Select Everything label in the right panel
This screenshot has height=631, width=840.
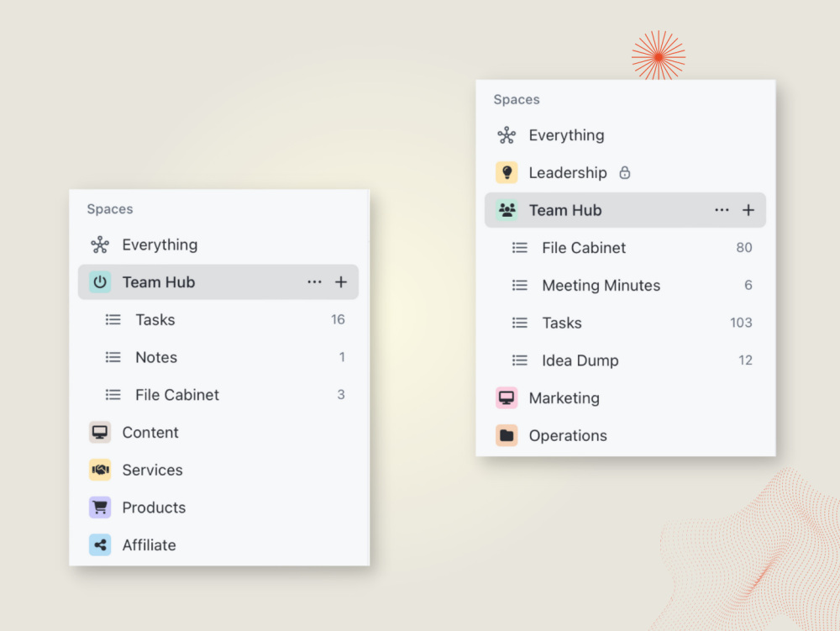point(566,135)
